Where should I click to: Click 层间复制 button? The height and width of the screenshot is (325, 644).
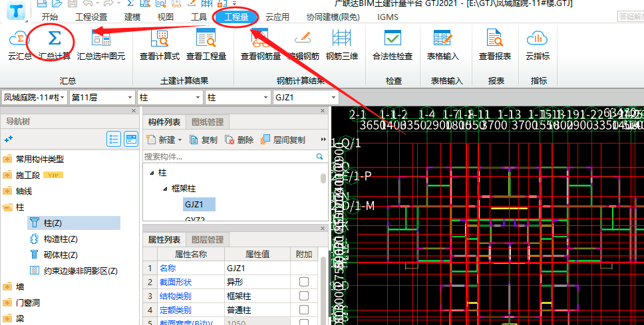283,140
